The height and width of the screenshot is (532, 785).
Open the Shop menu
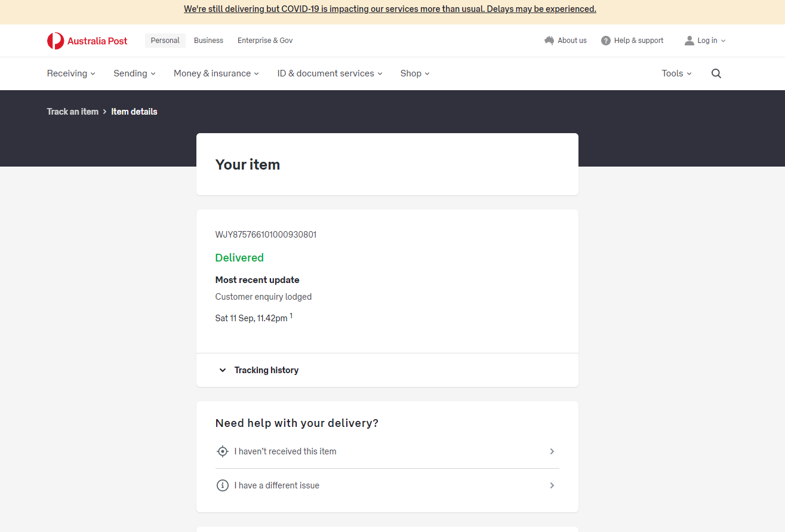[415, 73]
